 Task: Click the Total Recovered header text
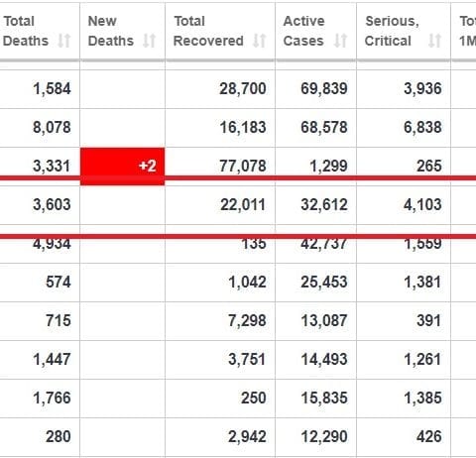[208, 31]
